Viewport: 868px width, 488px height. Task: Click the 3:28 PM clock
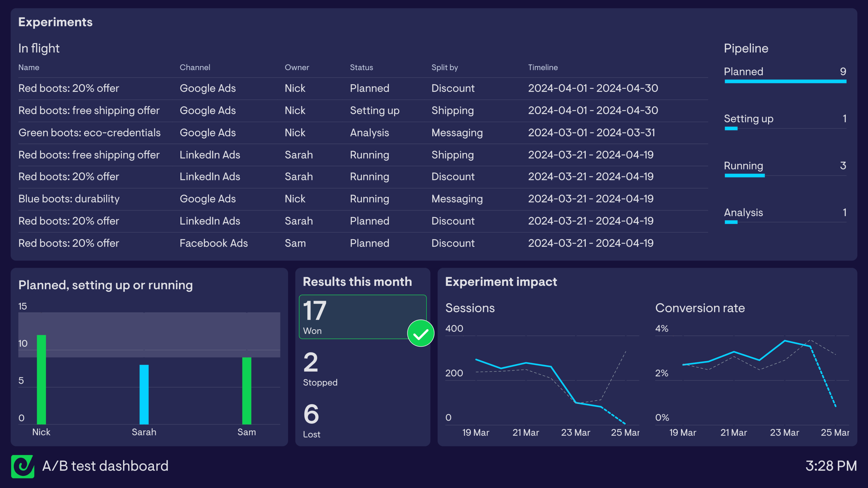[x=831, y=467]
